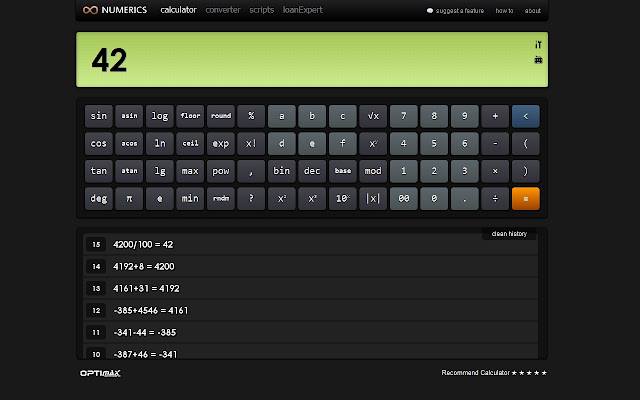Insert the π constant
The image size is (640, 400).
129,198
